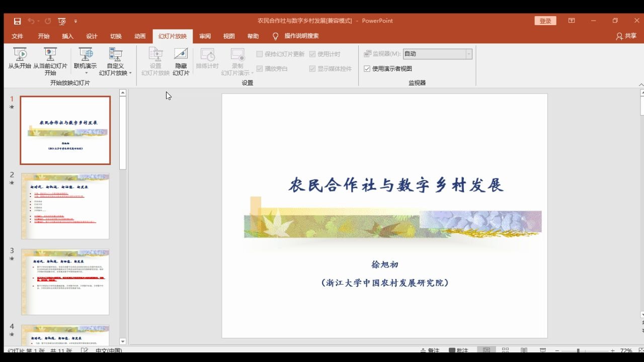Switch to 设计 ribbon tab
This screenshot has width=644, height=362.
92,36
